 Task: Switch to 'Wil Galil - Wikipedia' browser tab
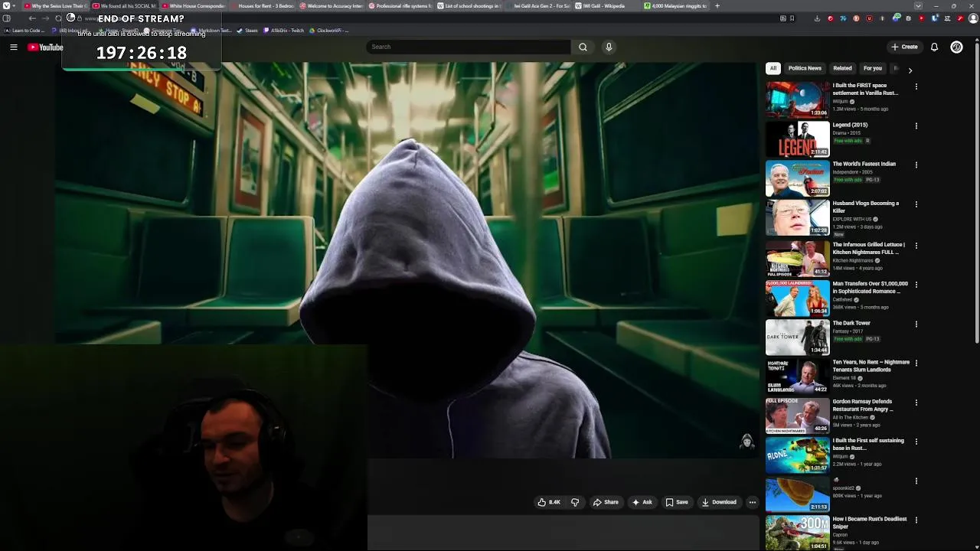(x=606, y=6)
